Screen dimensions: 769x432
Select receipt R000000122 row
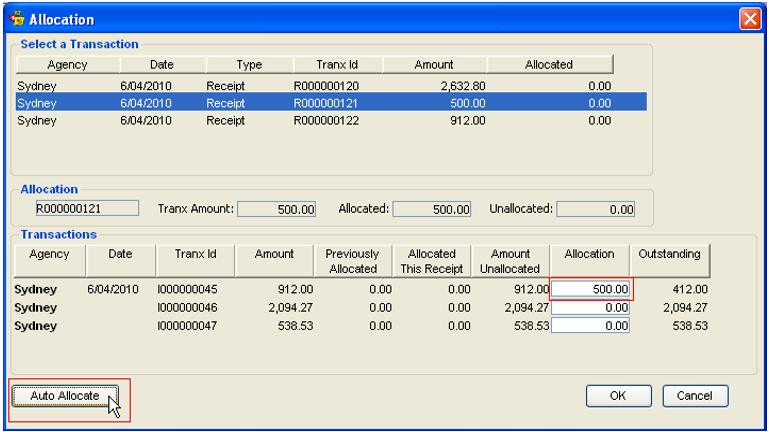(x=331, y=121)
